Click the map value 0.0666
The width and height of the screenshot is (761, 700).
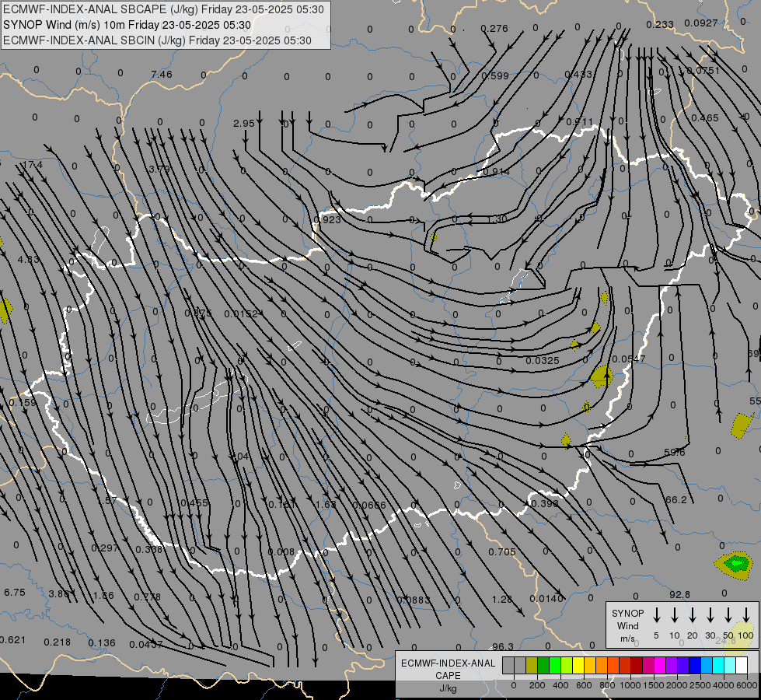369,506
